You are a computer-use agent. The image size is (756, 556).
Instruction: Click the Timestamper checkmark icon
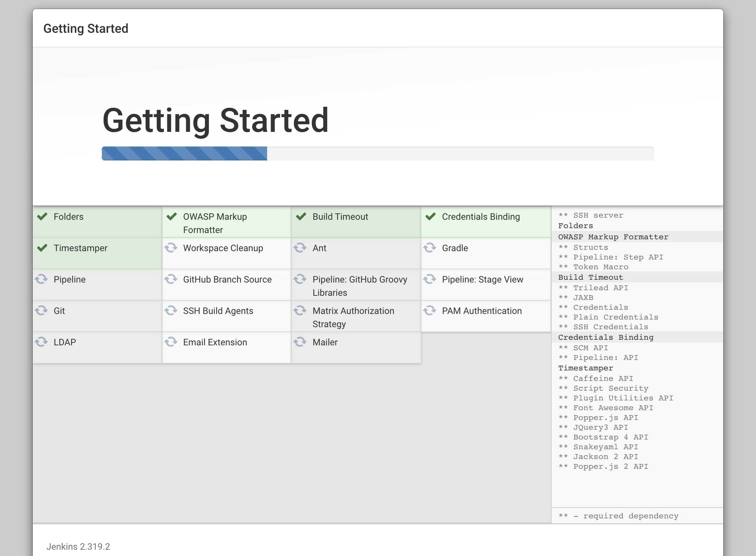(42, 248)
